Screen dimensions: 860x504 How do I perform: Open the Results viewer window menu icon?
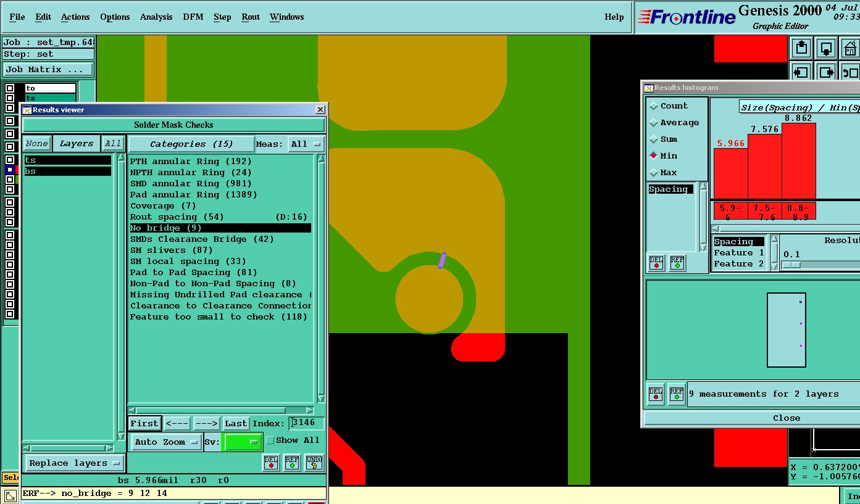pos(27,110)
